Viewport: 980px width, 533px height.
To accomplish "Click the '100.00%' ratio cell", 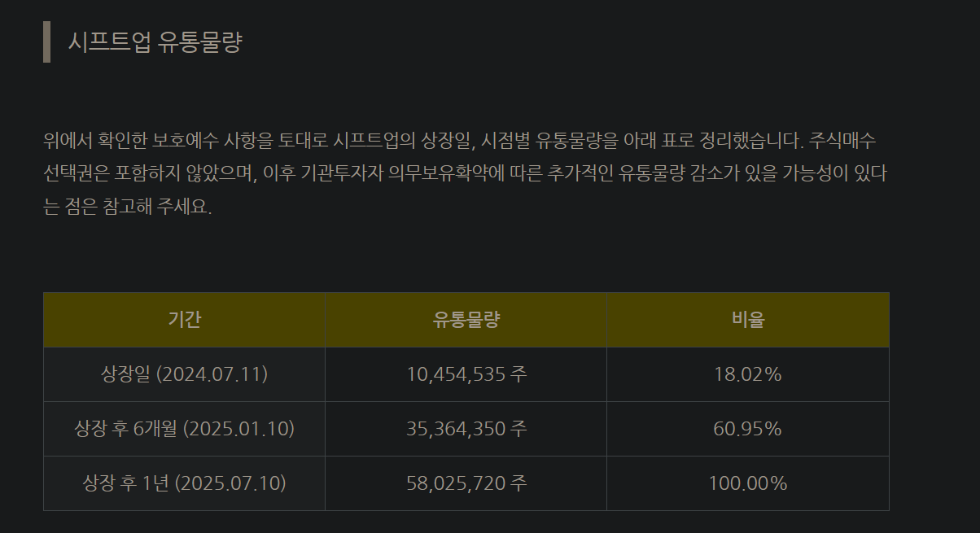I will click(x=747, y=483).
